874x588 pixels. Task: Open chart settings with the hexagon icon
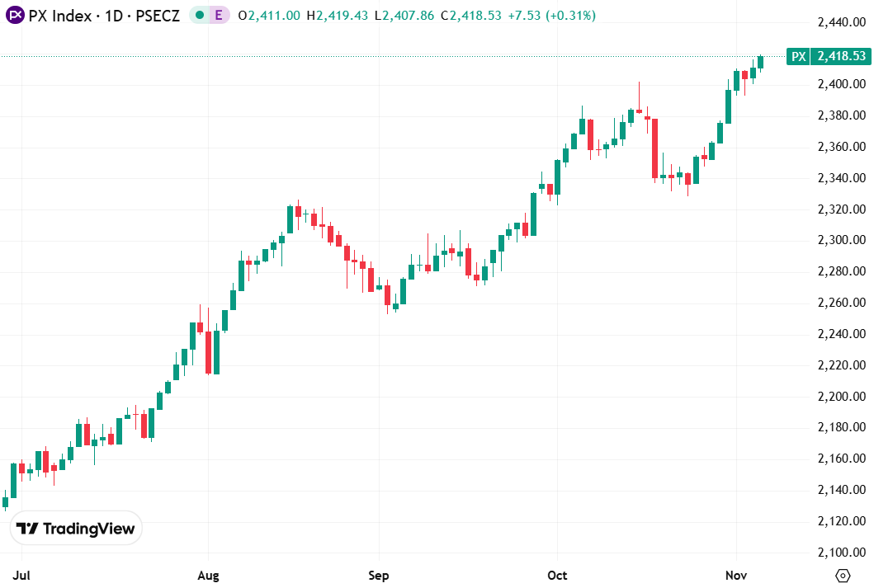[x=843, y=575]
